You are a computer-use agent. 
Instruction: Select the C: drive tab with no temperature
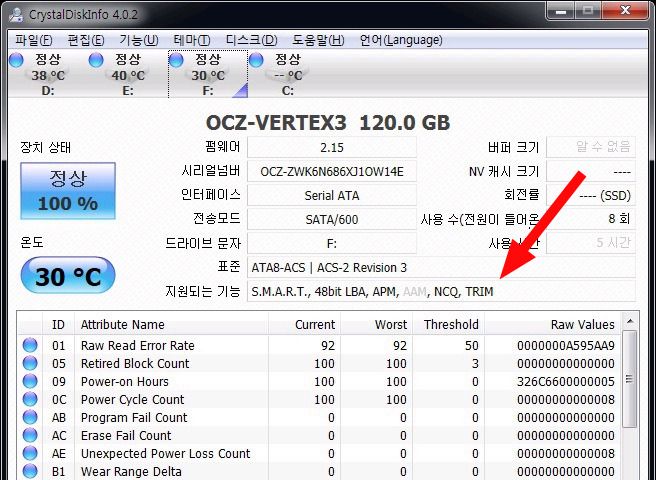[288, 74]
